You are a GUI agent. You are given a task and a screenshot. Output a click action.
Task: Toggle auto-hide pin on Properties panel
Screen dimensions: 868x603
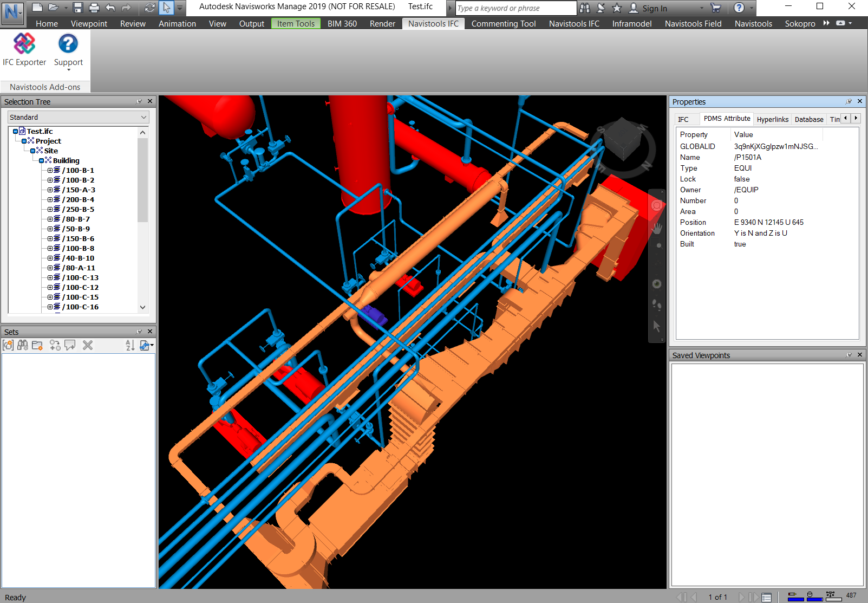coord(849,101)
